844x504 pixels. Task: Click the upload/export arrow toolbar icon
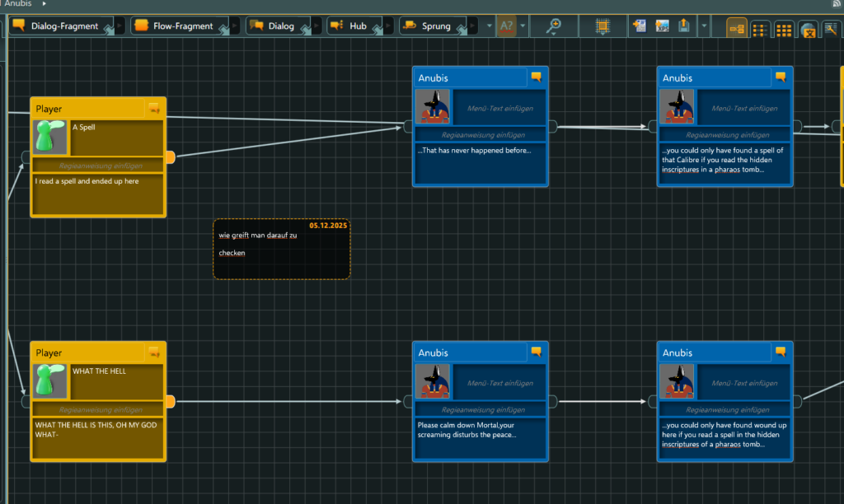coord(683,26)
